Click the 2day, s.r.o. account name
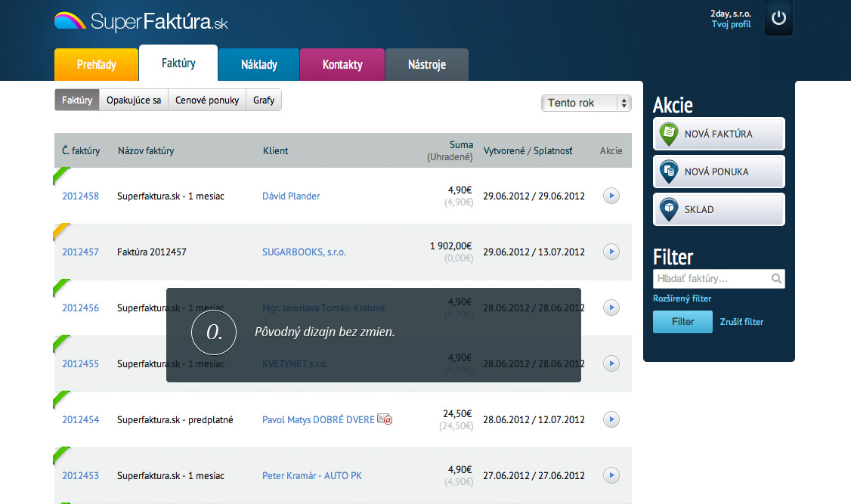Viewport: 851px width, 504px height. pos(731,14)
